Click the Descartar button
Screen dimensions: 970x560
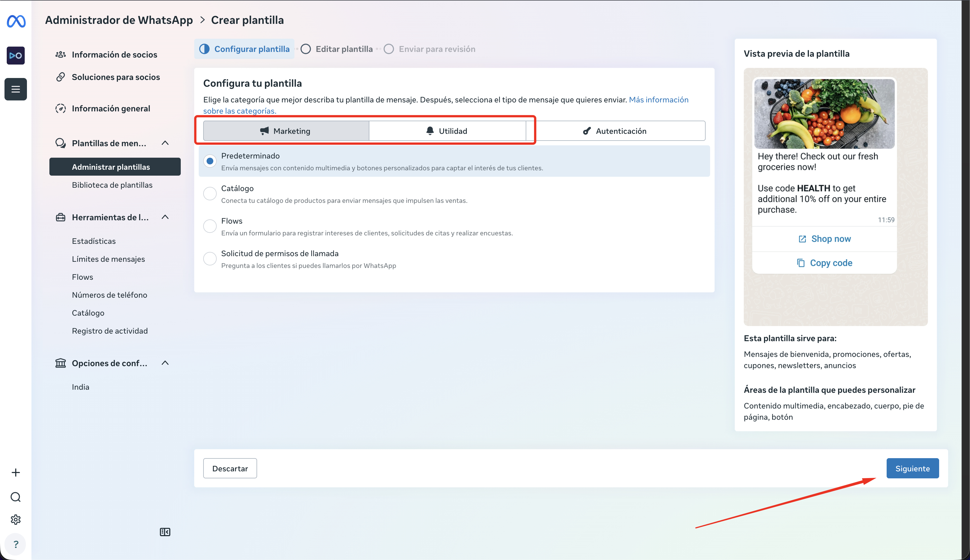point(230,469)
